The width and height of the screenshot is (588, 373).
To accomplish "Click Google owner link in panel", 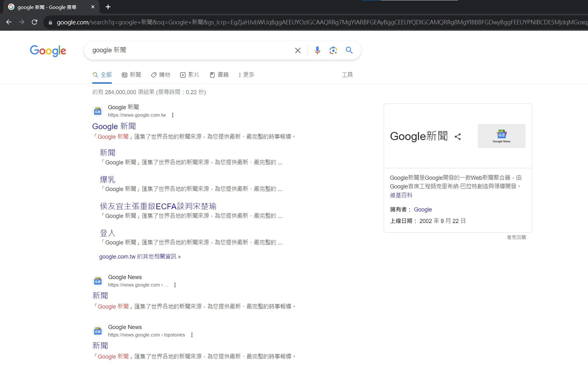I will point(423,210).
